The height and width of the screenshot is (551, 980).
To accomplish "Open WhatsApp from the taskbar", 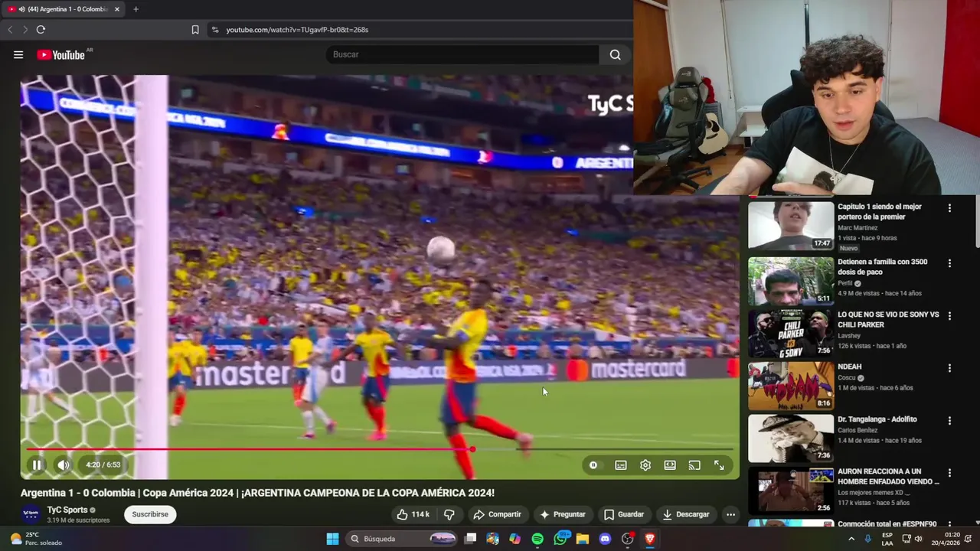I will pyautogui.click(x=560, y=539).
